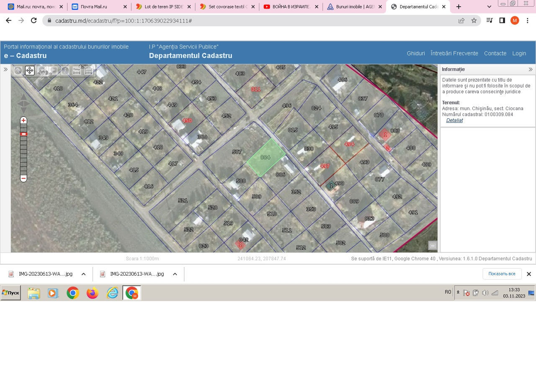Click the volume speaker tray icon
Screen dimensions: 536x392
coord(485,293)
